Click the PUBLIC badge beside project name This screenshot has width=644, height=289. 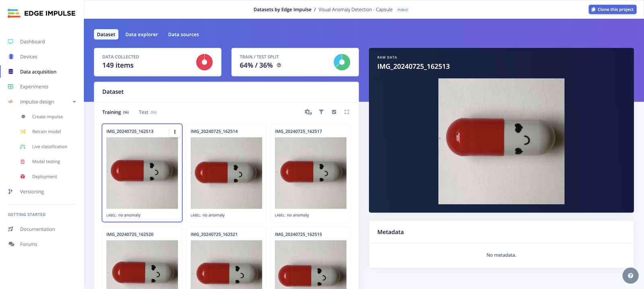(402, 10)
